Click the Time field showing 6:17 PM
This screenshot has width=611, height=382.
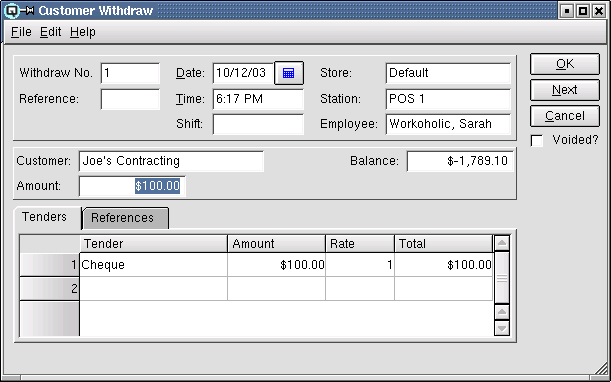258,99
